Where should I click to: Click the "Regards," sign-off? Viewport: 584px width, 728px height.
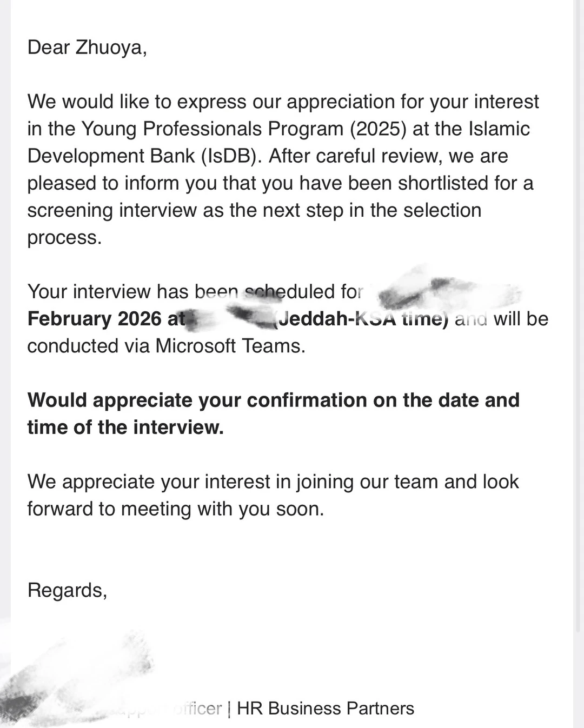coord(67,590)
